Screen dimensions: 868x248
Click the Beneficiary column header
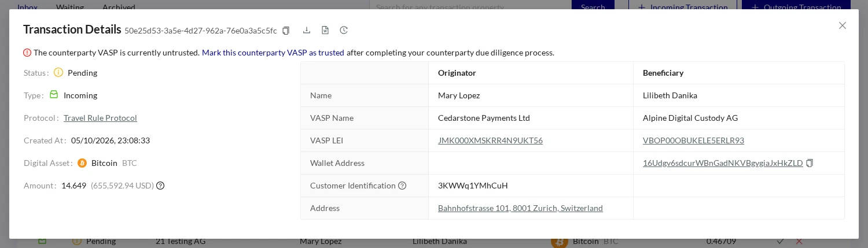(x=663, y=73)
